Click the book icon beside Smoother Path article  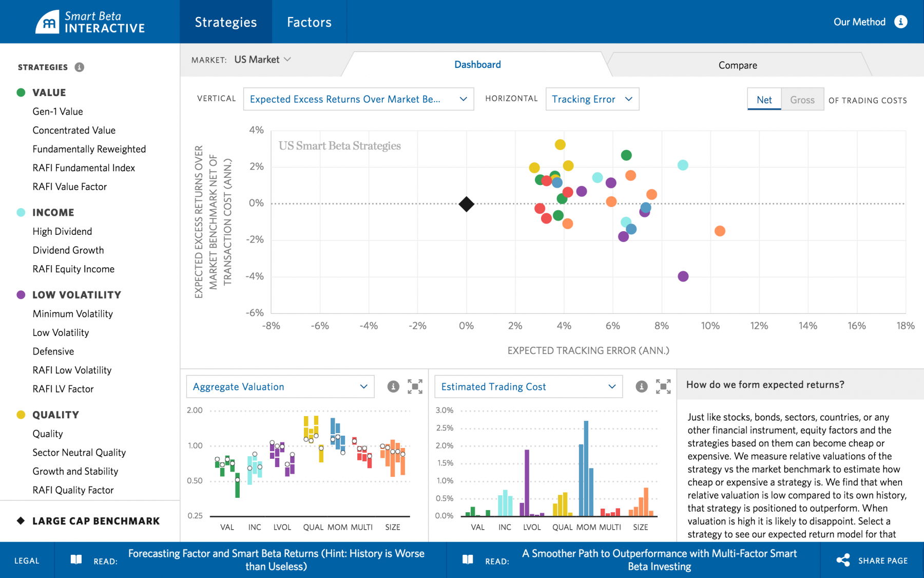(x=468, y=560)
